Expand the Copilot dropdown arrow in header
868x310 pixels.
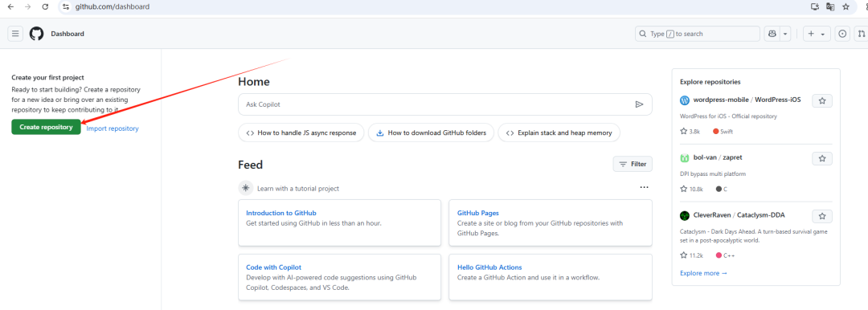pos(785,34)
